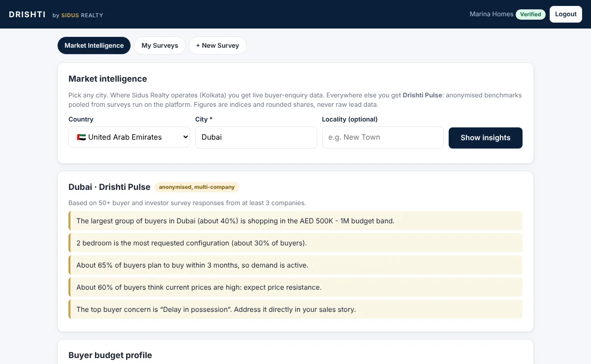Screen dimensions: 591x364
Task: Click the 'Based on 50+ buyer' description line
Action: click(x=187, y=203)
